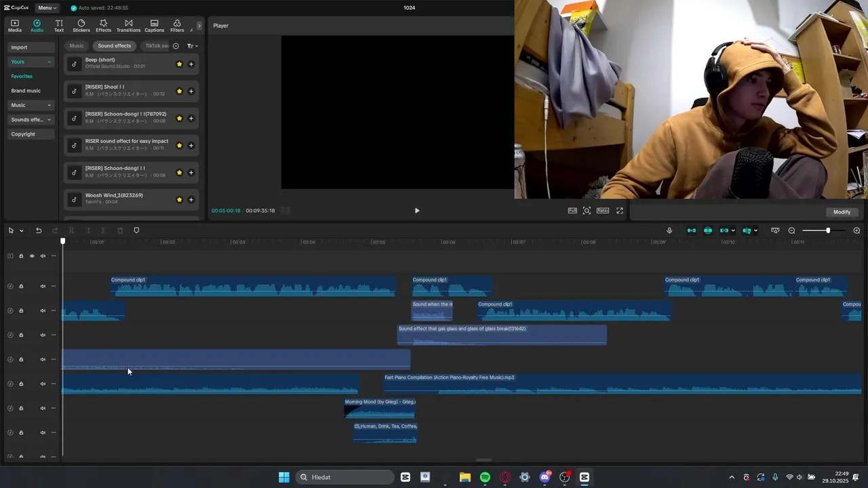Image resolution: width=868 pixels, height=488 pixels.
Task: Click the Import button
Action: point(31,47)
